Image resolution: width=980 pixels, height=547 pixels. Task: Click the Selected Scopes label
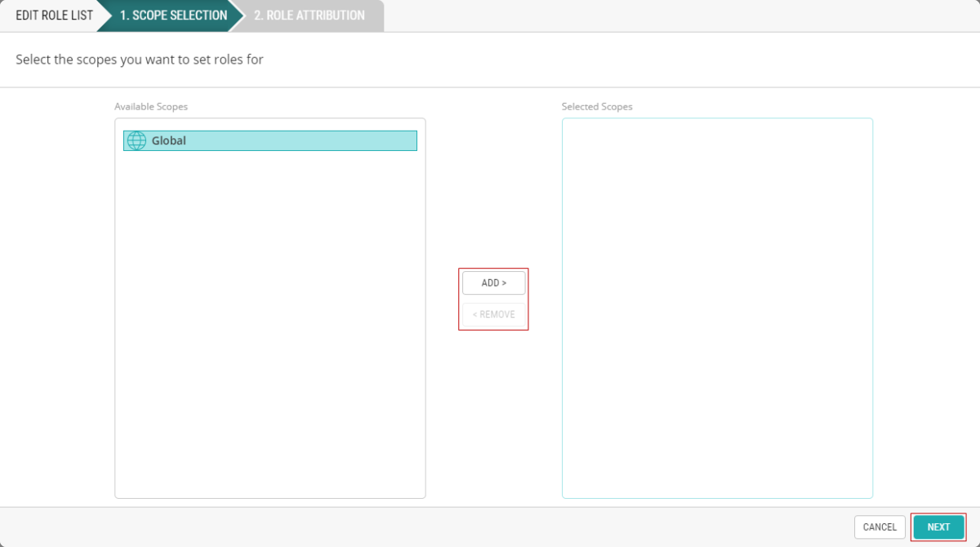coord(597,107)
